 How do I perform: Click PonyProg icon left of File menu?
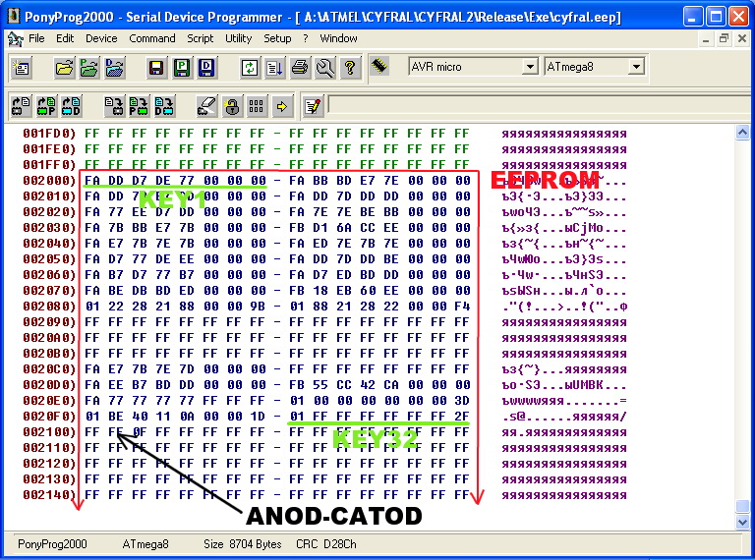[15, 38]
